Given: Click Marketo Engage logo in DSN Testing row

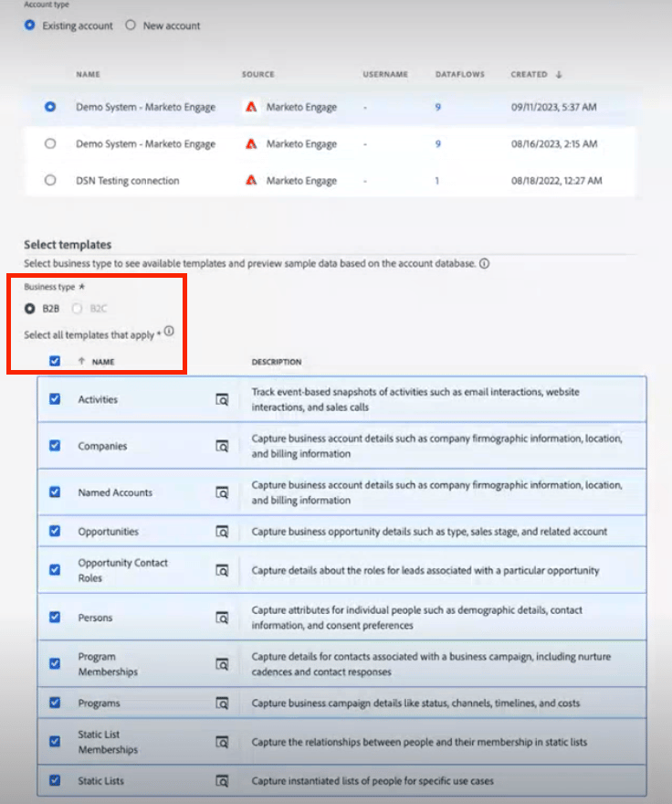Looking at the screenshot, I should [x=251, y=181].
